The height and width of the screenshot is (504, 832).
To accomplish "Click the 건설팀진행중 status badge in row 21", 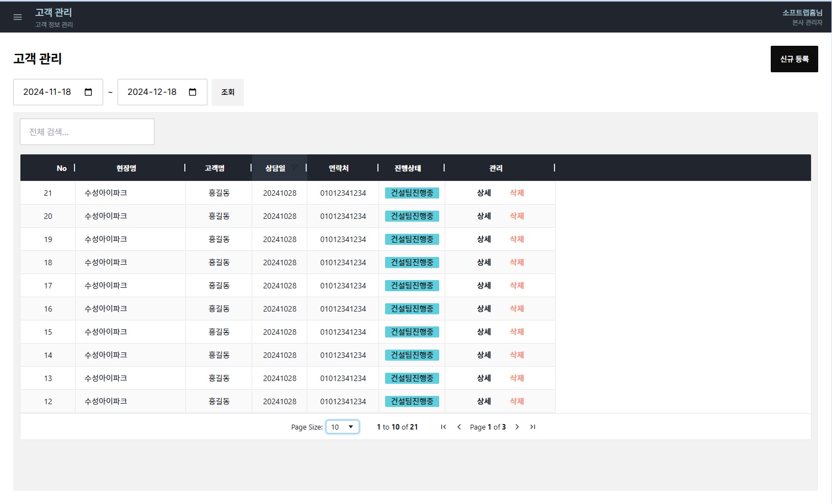I will (x=412, y=193).
